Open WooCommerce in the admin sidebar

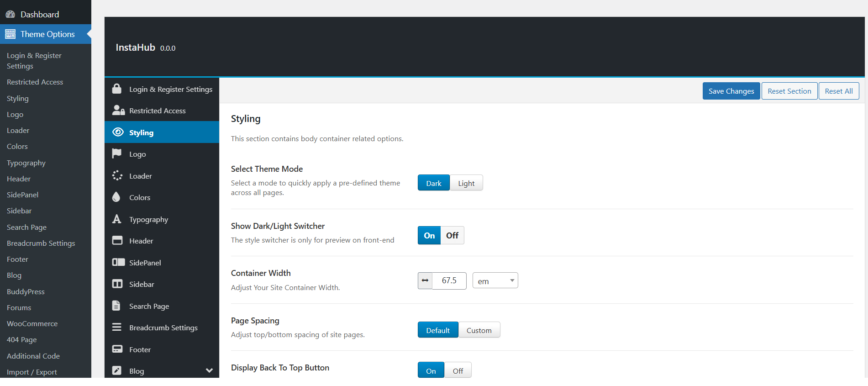(32, 323)
